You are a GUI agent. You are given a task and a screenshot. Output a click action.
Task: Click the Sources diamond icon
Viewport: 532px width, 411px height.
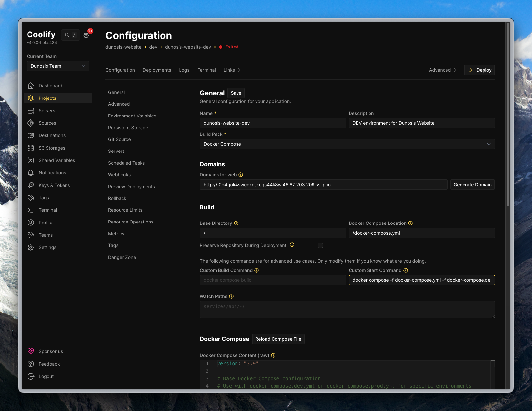tap(31, 123)
